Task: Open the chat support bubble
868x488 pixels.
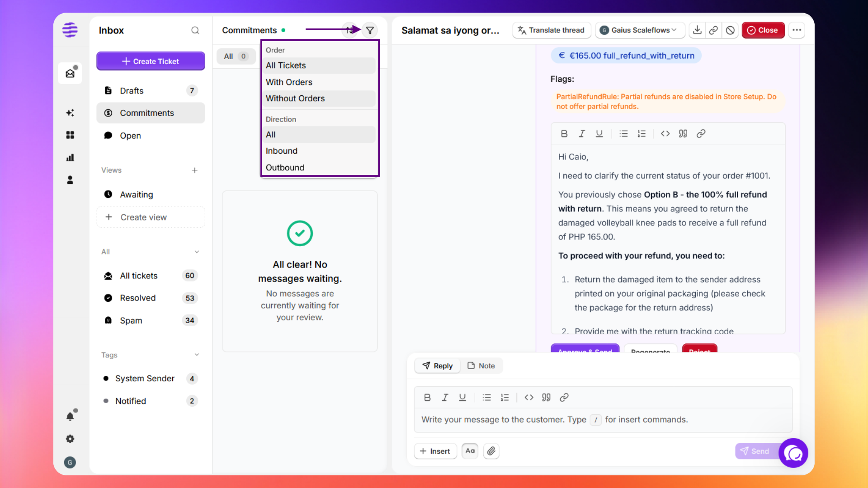Action: pyautogui.click(x=793, y=453)
